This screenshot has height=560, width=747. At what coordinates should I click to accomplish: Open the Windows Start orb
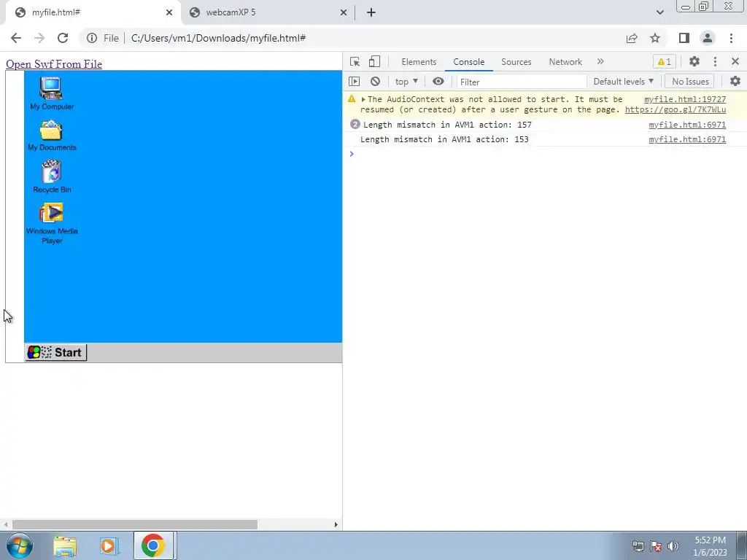point(18,545)
